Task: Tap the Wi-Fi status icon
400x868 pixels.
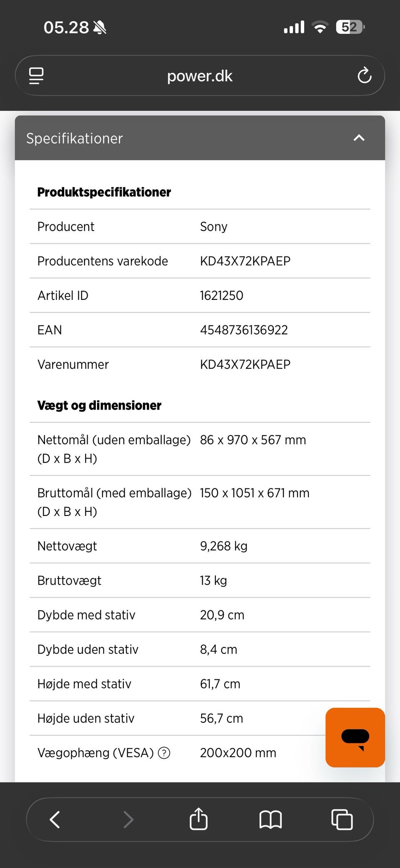Action: coord(320,27)
